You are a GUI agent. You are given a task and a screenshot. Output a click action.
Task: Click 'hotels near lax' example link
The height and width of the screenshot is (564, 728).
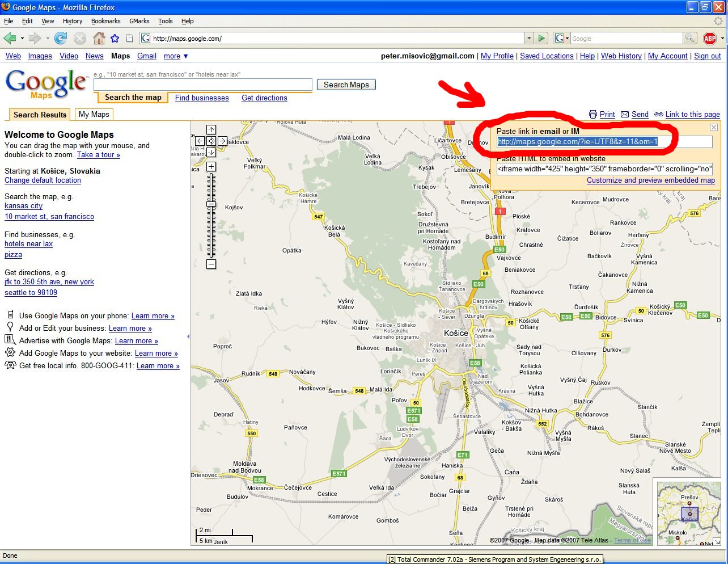tap(28, 243)
